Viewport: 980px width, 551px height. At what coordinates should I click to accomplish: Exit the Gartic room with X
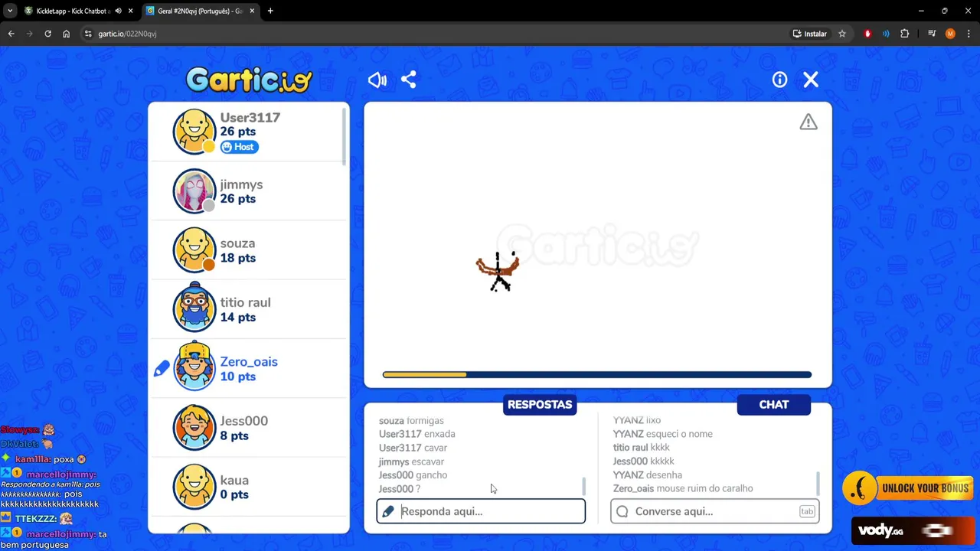tap(811, 80)
